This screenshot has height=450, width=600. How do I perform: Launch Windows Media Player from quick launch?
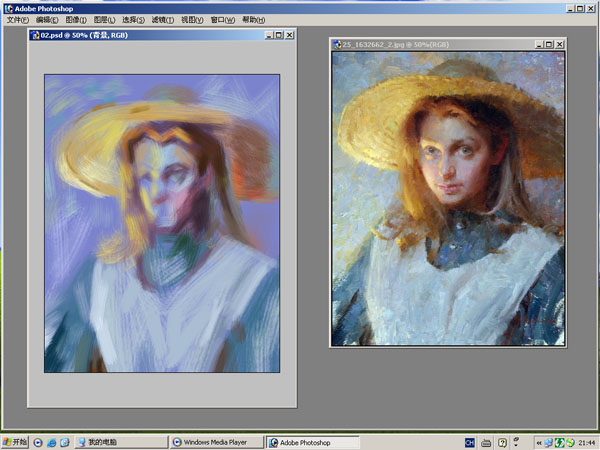[x=38, y=443]
